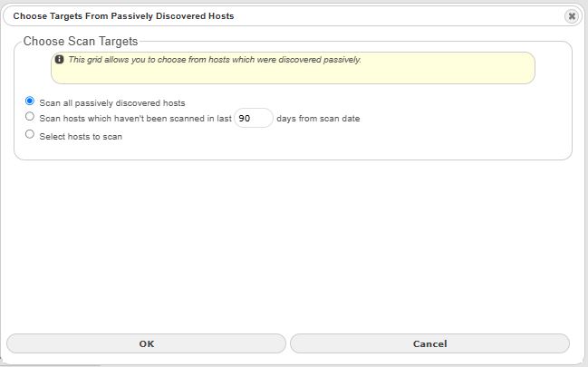Close the dialog with the X icon
588x367 pixels.
pos(572,16)
